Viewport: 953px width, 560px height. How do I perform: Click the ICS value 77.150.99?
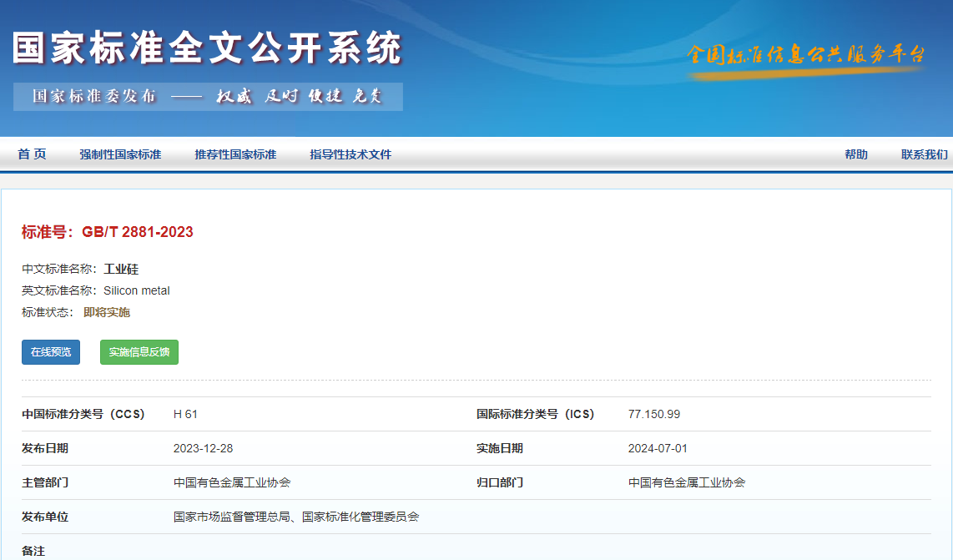654,414
